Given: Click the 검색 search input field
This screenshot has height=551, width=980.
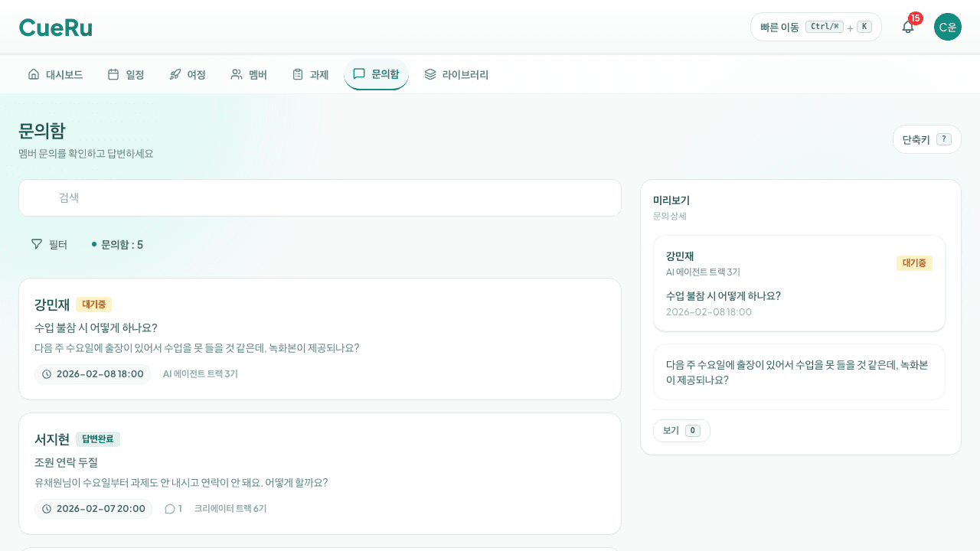Looking at the screenshot, I should 319,197.
